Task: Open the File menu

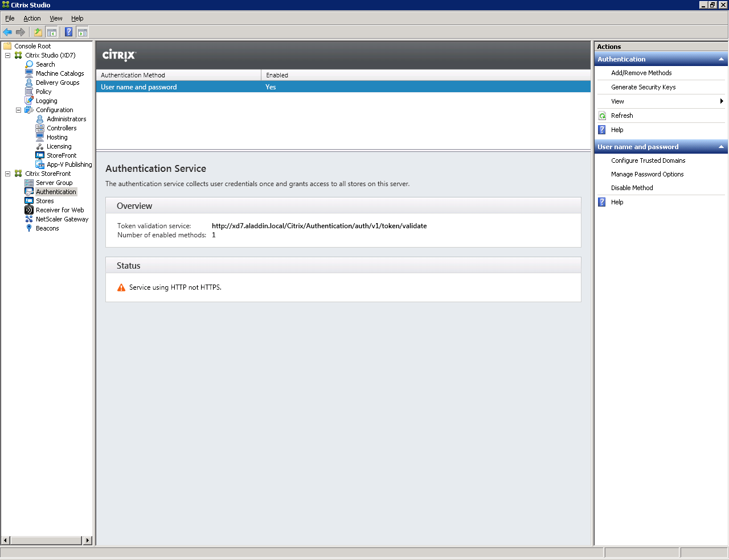Action: [10, 18]
